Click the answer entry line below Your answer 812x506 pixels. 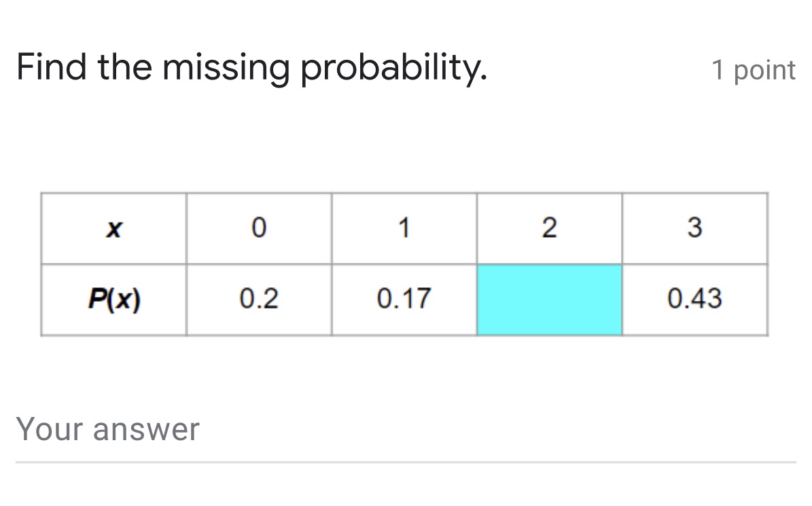406,463
